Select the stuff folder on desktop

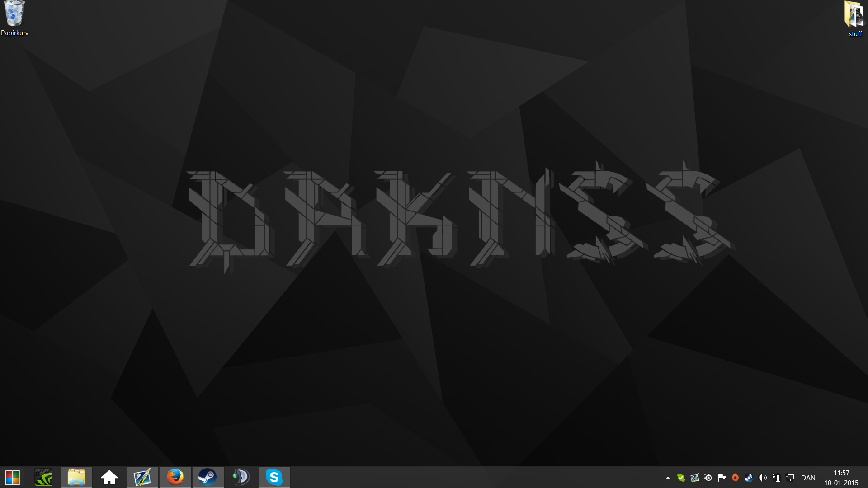pos(854,19)
